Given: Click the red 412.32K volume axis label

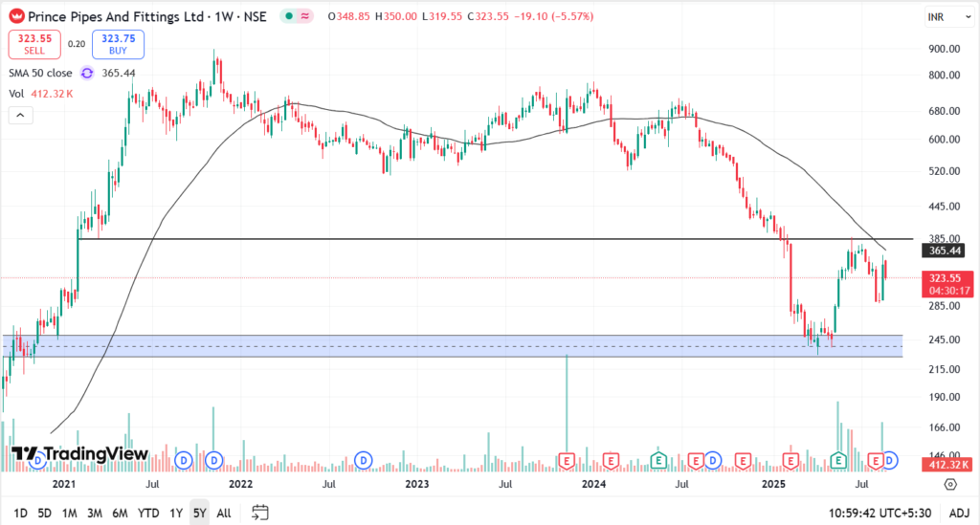Looking at the screenshot, I should click(947, 465).
